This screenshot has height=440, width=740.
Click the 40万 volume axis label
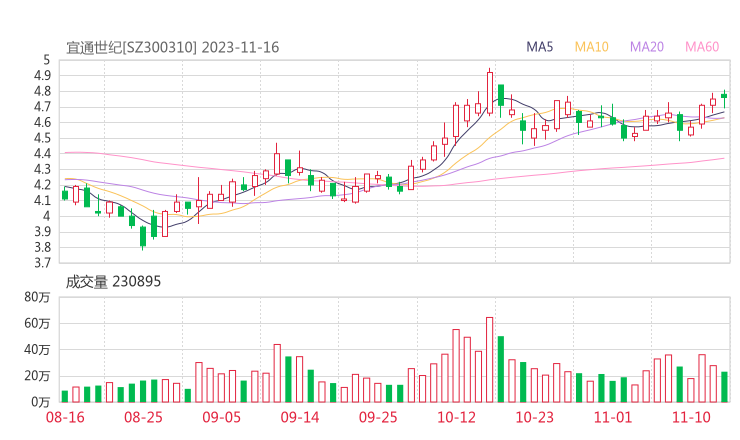[x=37, y=349]
